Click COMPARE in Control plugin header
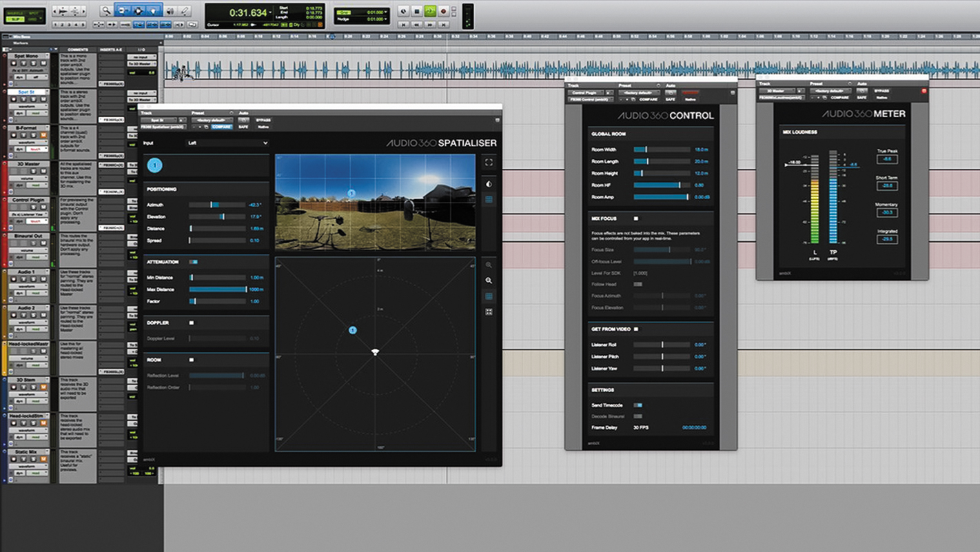Viewport: 980px width, 552px height. tap(649, 99)
